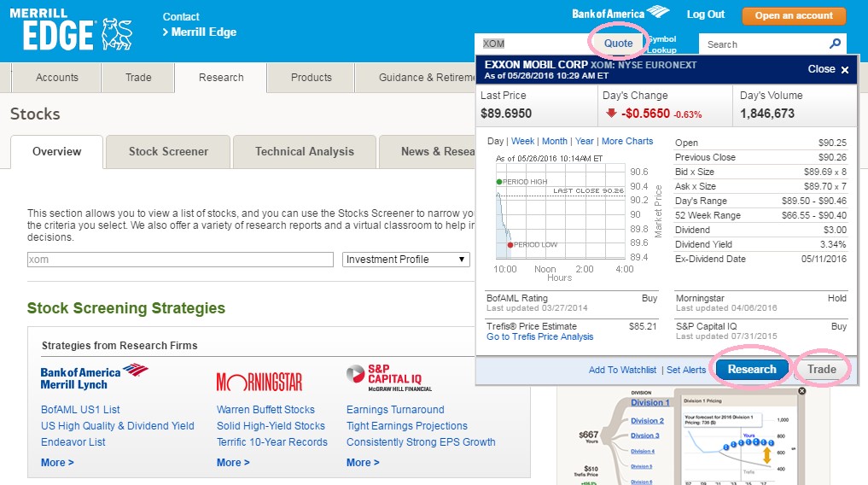Close the XOM quote panel
Viewport: 868px width, 485px height.
[x=828, y=69]
